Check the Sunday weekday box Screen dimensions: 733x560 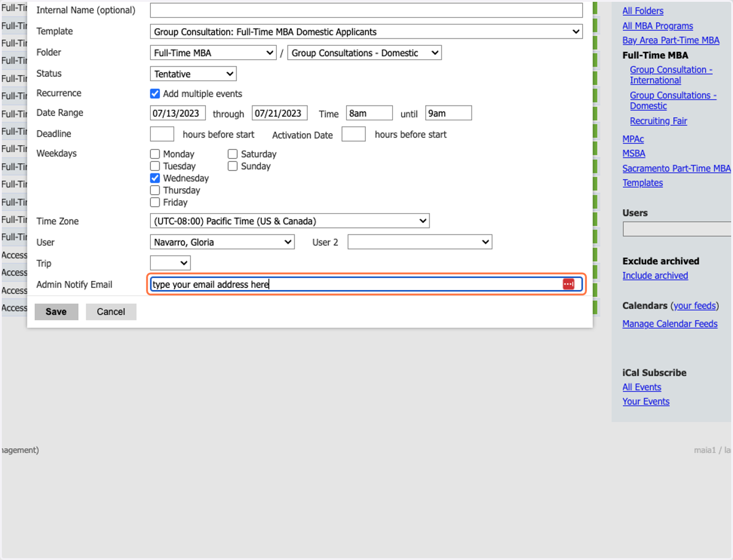point(233,166)
